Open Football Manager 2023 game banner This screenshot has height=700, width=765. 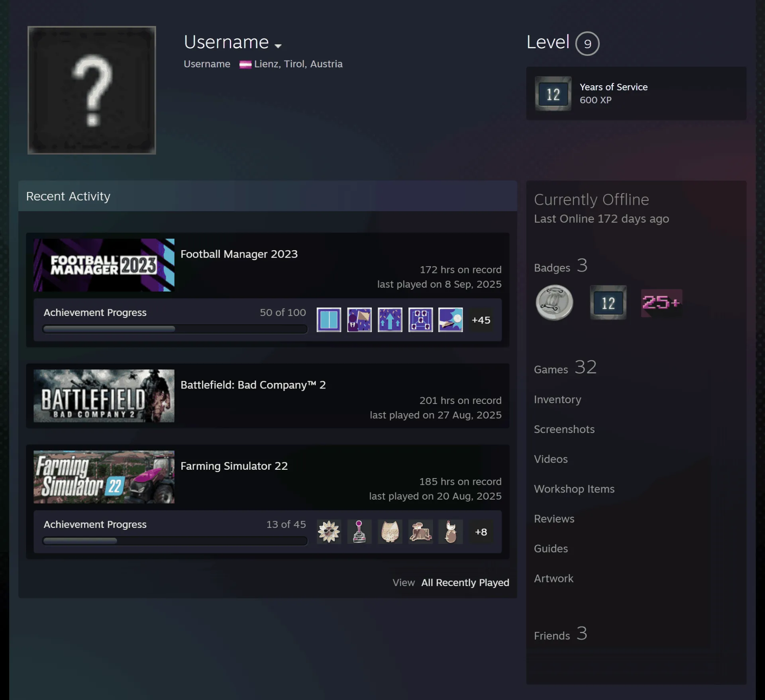pyautogui.click(x=104, y=265)
